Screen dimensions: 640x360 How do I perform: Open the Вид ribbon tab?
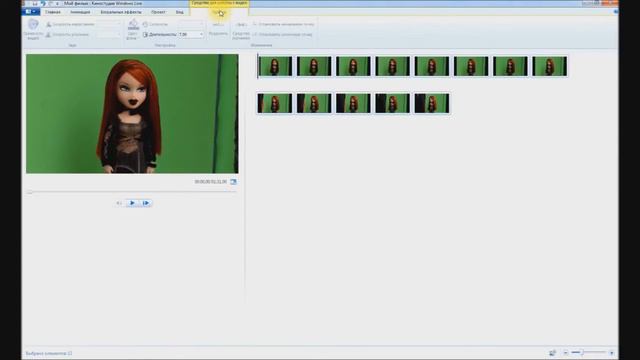pyautogui.click(x=180, y=12)
